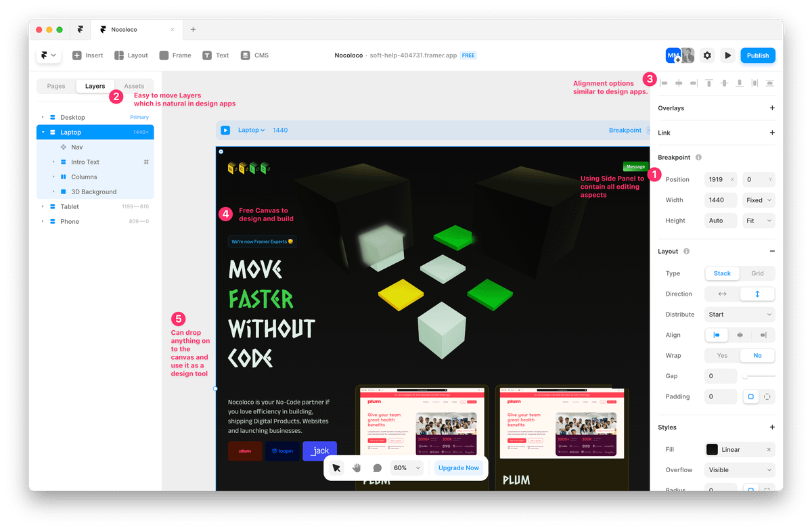Distribute vertically in alignment bar
This screenshot has width=812, height=529.
[x=770, y=83]
